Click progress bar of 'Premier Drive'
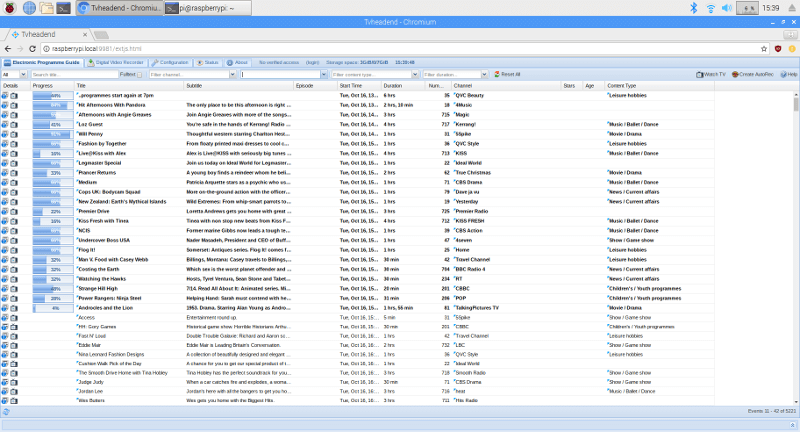The image size is (800, 432). (x=53, y=212)
